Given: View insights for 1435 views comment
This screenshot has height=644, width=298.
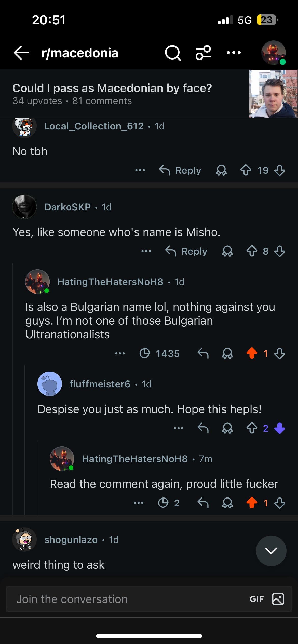Looking at the screenshot, I should [x=160, y=353].
